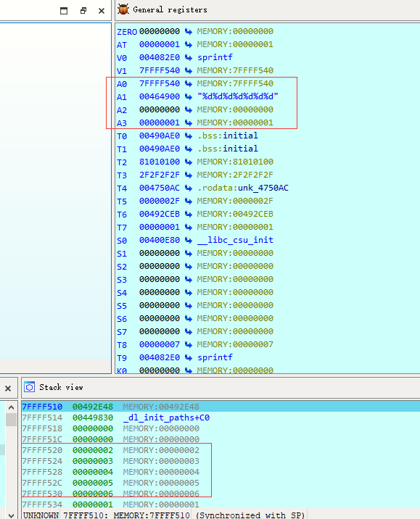The width and height of the screenshot is (420, 519).
Task: Maximize the left docked panel
Action: click(x=64, y=11)
